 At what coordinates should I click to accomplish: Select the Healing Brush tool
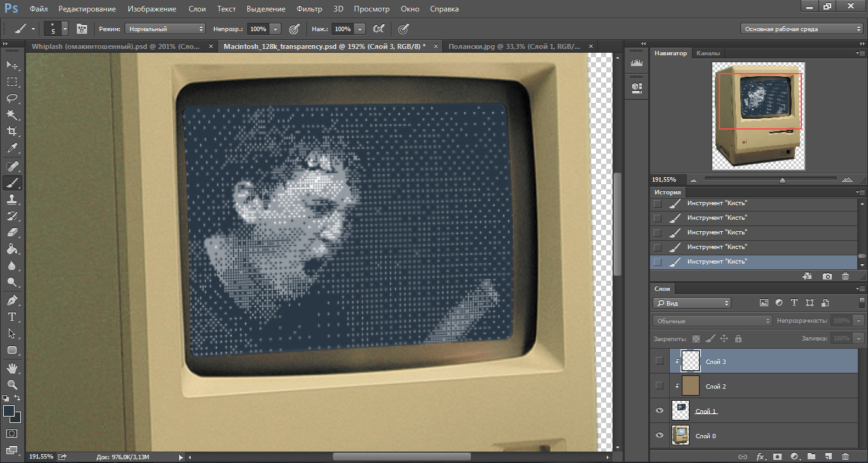(12, 166)
